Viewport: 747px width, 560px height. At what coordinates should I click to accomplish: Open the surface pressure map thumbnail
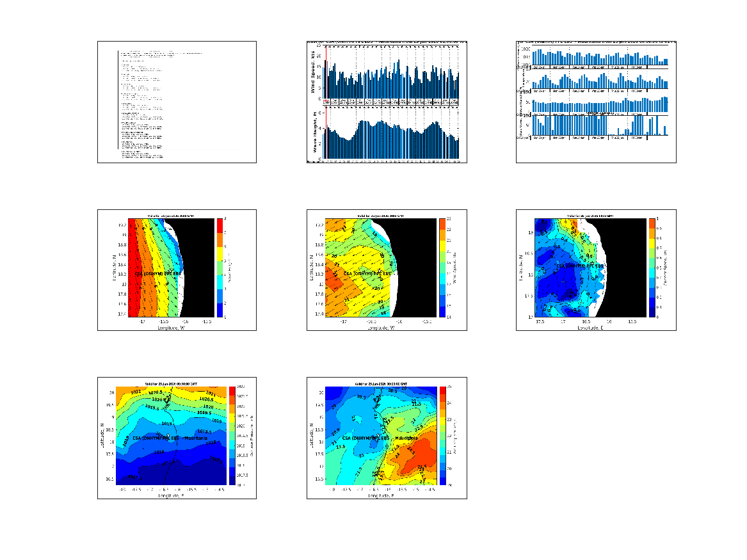[177, 438]
